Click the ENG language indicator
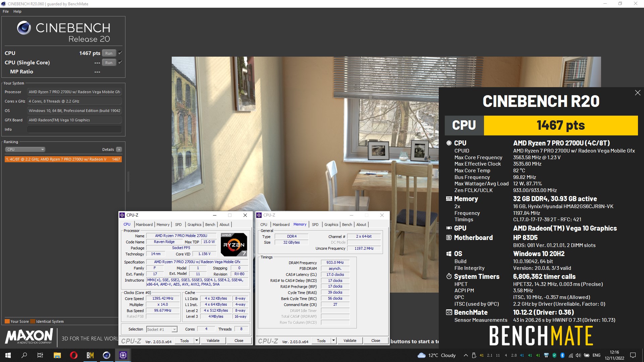 pos(596,355)
